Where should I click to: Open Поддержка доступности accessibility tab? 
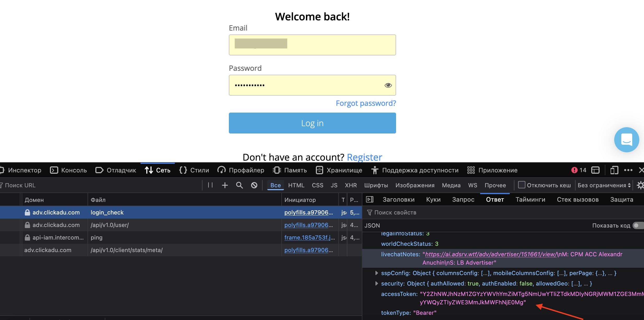point(415,170)
